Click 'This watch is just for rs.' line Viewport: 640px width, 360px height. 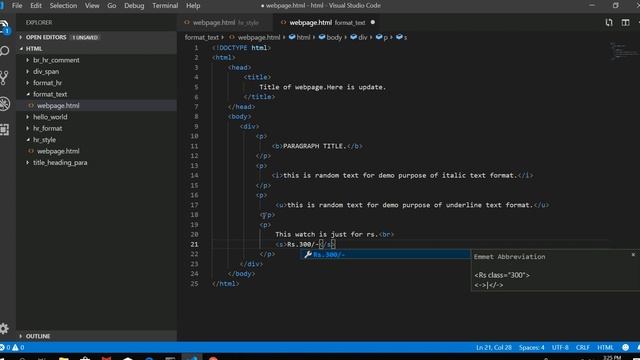coord(326,235)
